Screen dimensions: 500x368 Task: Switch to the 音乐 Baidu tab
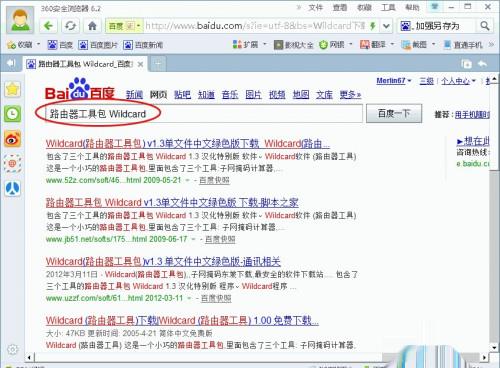tap(230, 95)
